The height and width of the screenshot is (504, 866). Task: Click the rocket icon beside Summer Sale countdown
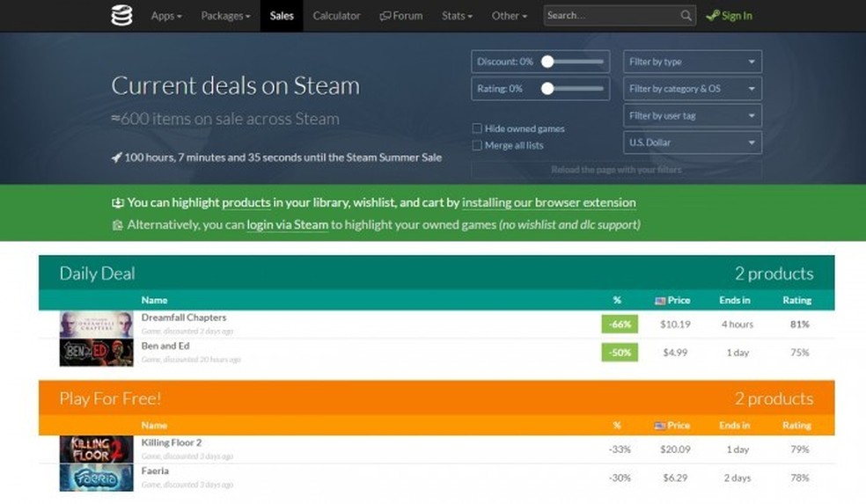(116, 157)
